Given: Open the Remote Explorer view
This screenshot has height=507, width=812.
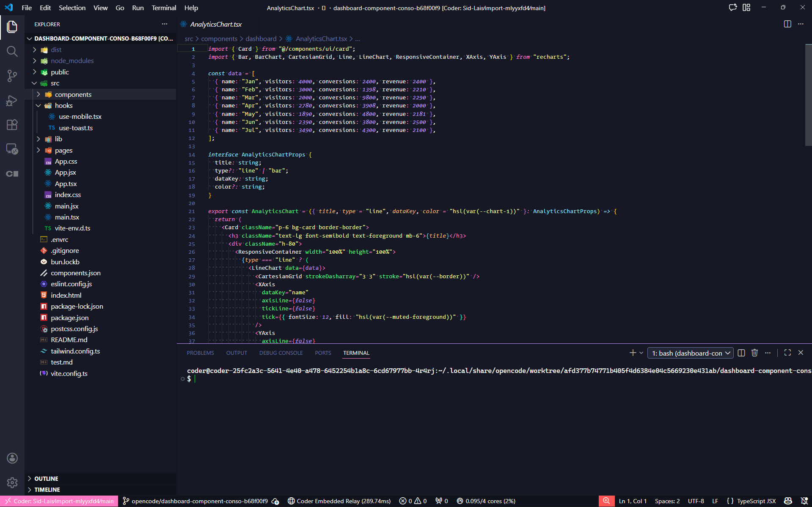Looking at the screenshot, I should [12, 149].
